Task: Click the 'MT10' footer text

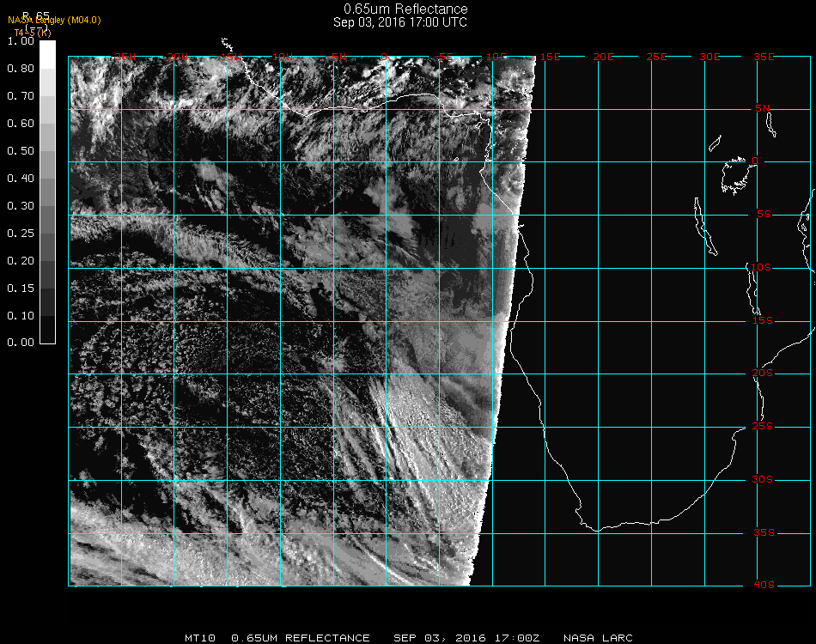Action: click(x=200, y=638)
